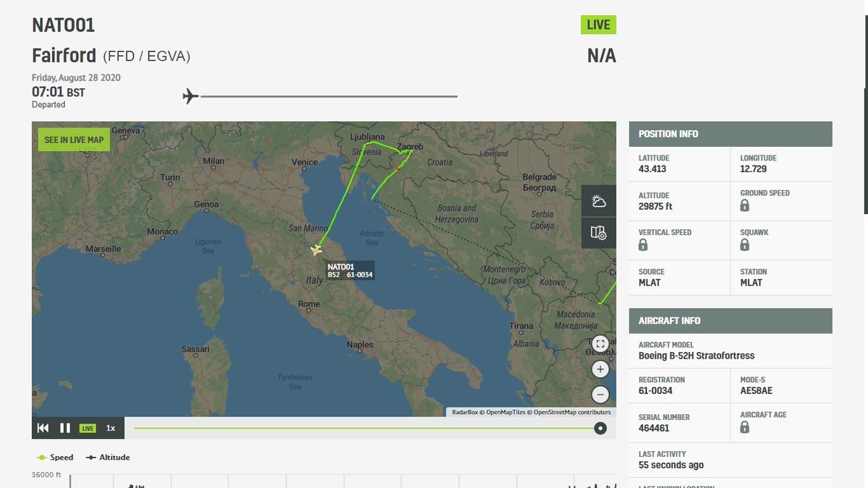Click the destination N/A text
The image size is (868, 488).
click(601, 56)
